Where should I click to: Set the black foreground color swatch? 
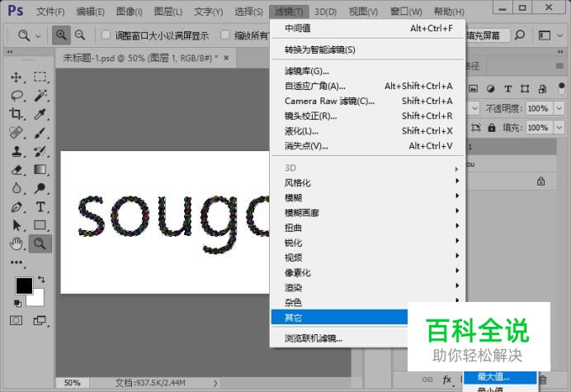click(22, 284)
